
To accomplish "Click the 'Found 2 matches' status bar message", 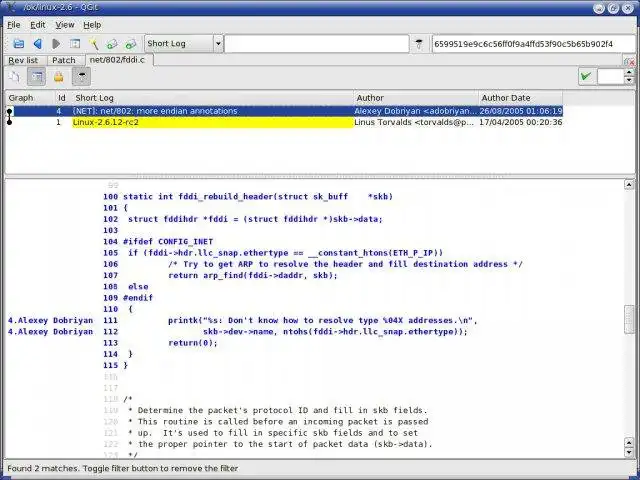I will tap(122, 469).
